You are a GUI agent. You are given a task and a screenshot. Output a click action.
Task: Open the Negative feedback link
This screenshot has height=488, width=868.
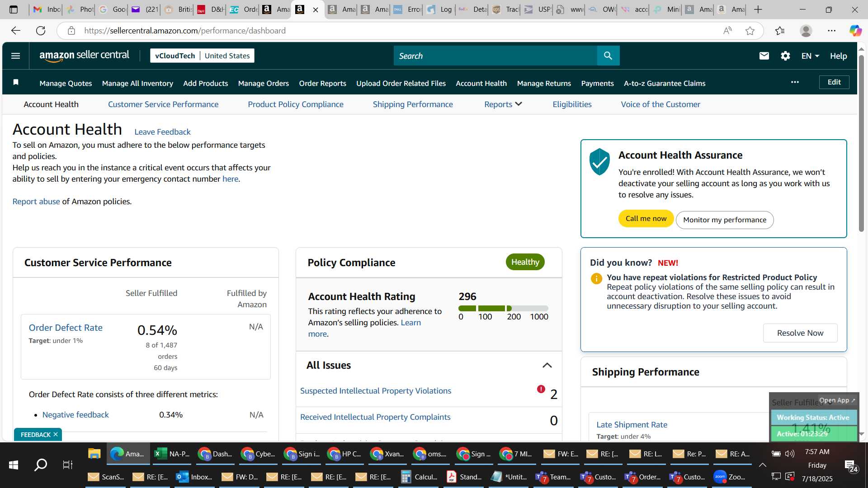[x=75, y=414]
